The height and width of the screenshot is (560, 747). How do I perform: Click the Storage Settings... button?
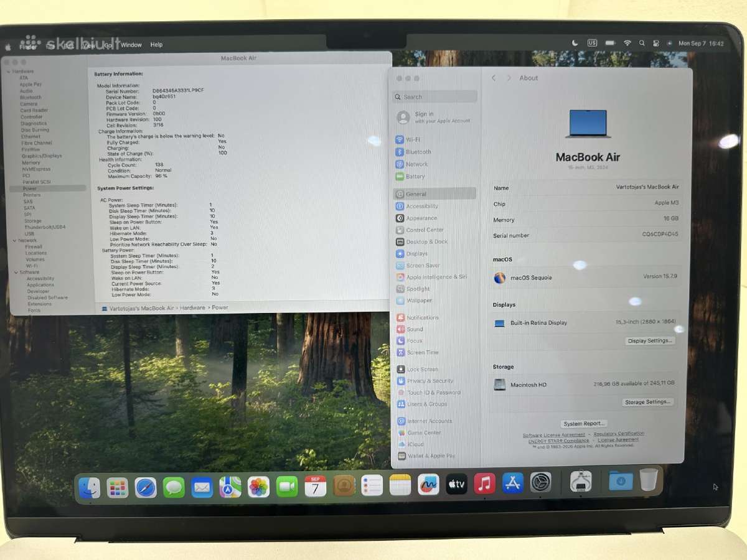tap(648, 402)
